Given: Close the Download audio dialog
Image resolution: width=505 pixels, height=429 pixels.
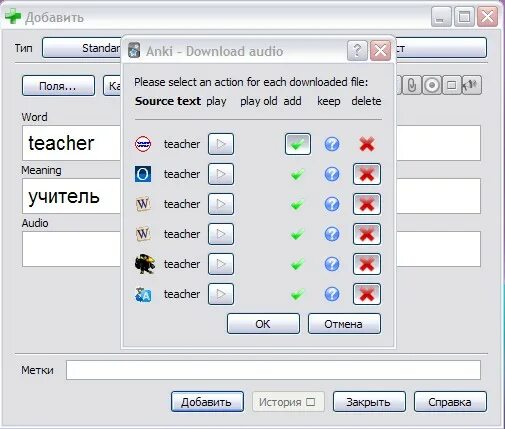Looking at the screenshot, I should 380,51.
